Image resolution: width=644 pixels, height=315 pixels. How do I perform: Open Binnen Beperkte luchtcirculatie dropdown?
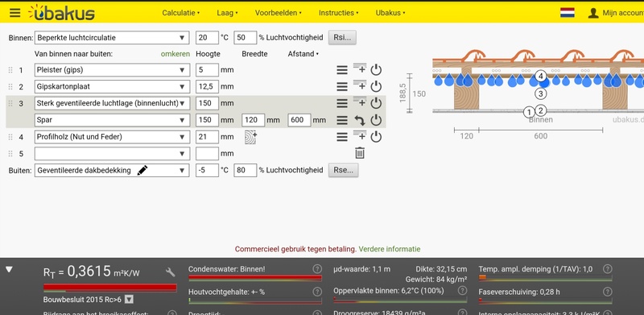pyautogui.click(x=112, y=38)
